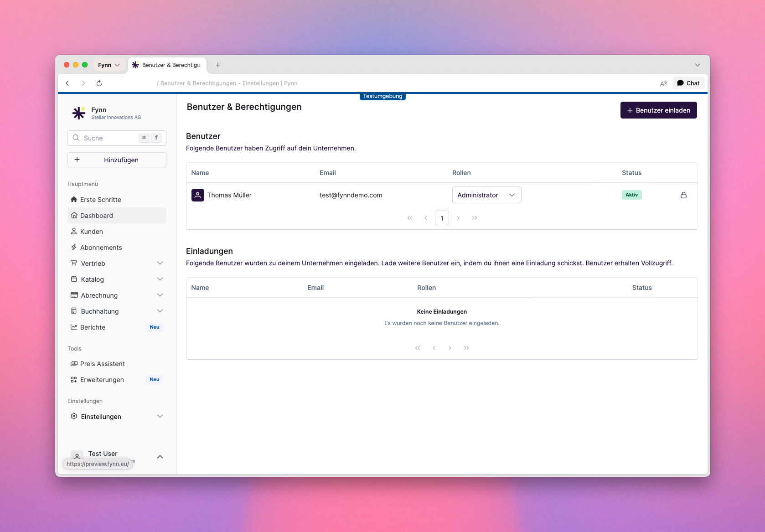This screenshot has height=532, width=765.
Task: Click the Stellar Innovations AG company name
Action: [x=116, y=118]
